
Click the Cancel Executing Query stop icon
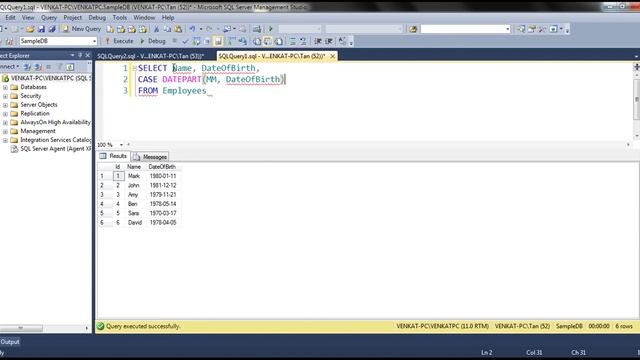click(175, 41)
